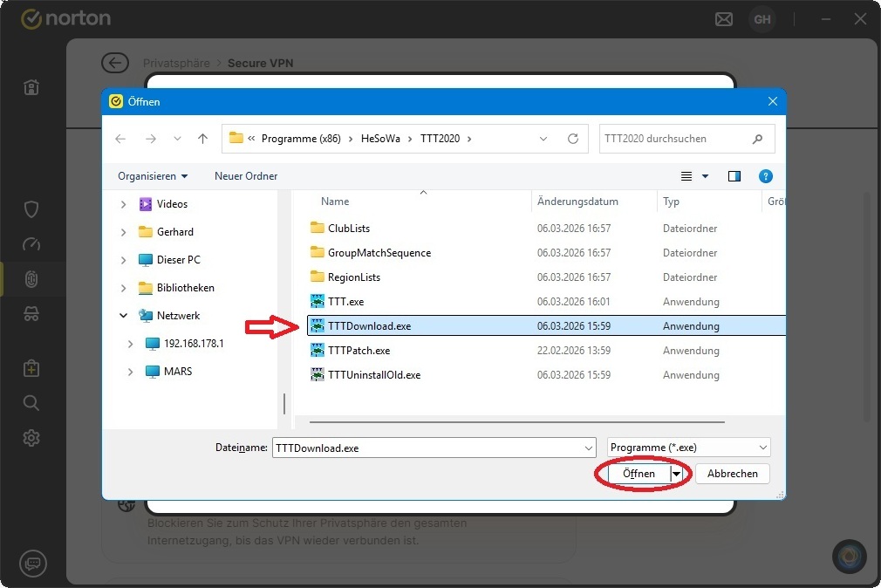
Task: Sort by Typ column header
Action: click(671, 202)
